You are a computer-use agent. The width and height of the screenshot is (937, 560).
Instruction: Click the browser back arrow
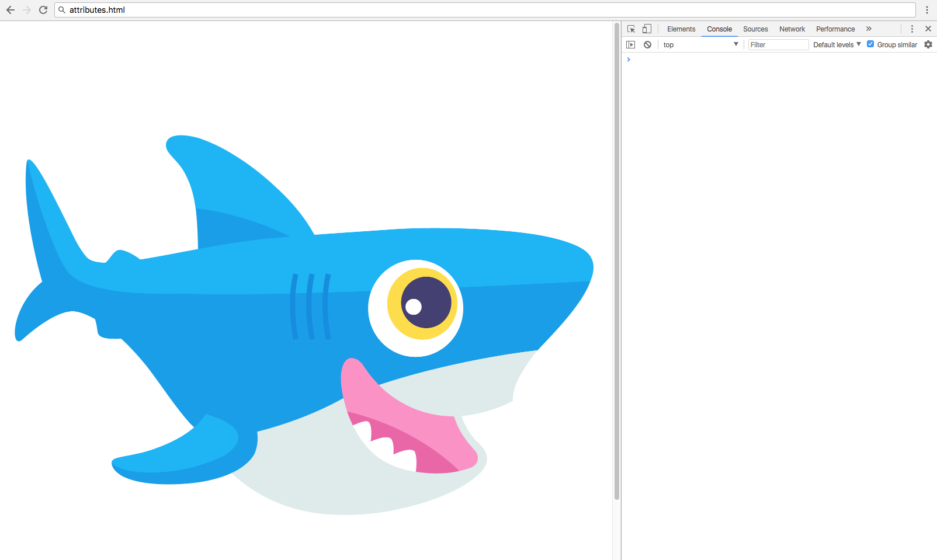11,10
